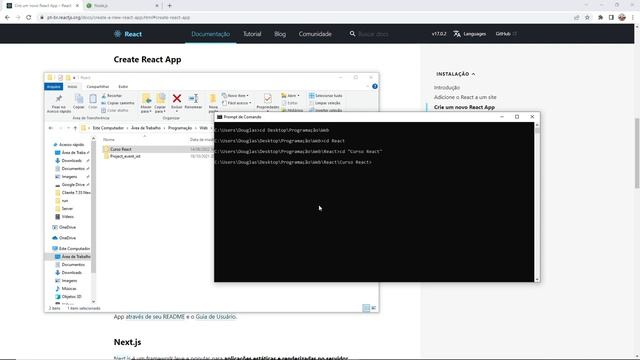The image size is (640, 360).
Task: Click the Renomear icon in the ribbon
Action: (193, 98)
